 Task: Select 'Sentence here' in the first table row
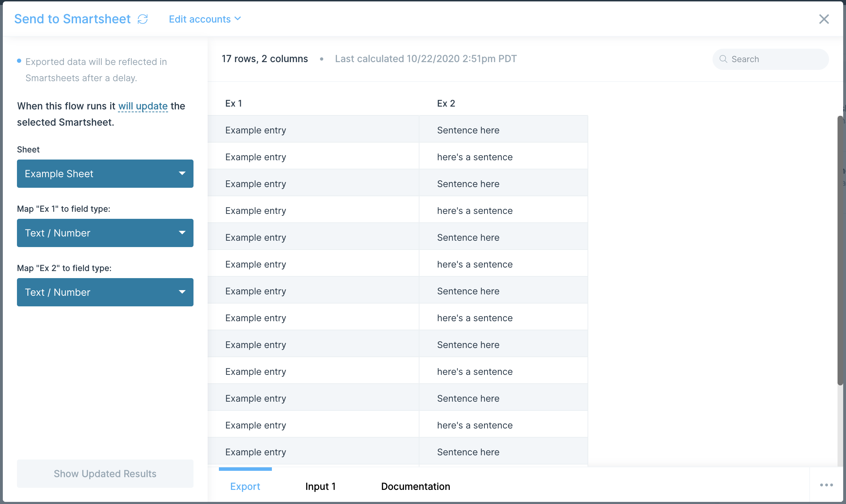468,130
